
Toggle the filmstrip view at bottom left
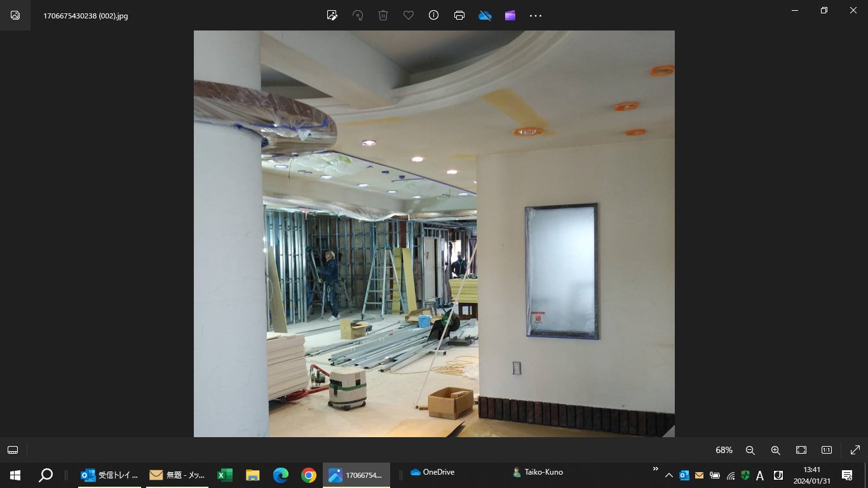[13, 450]
